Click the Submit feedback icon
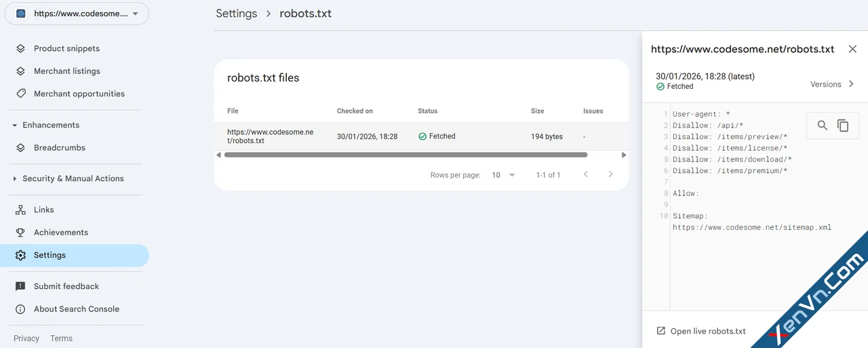868x348 pixels. [20, 287]
